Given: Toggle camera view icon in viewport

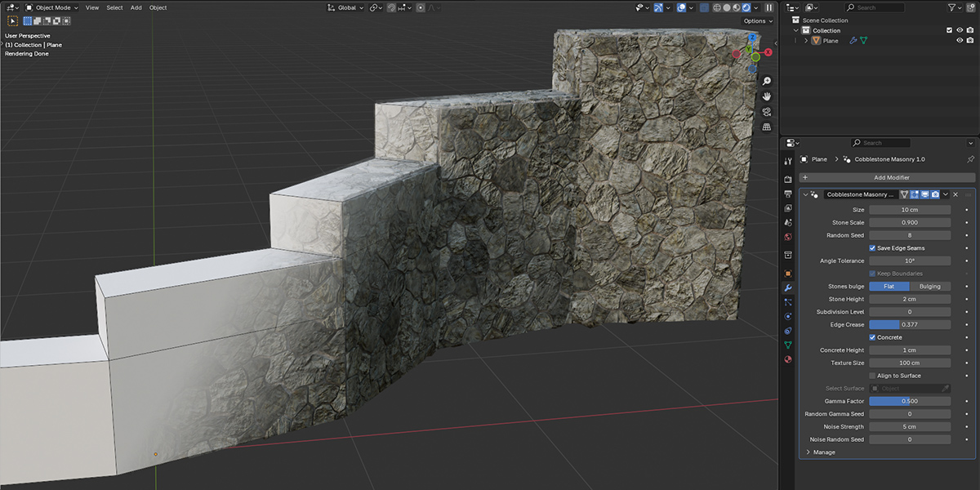Looking at the screenshot, I should [x=767, y=112].
